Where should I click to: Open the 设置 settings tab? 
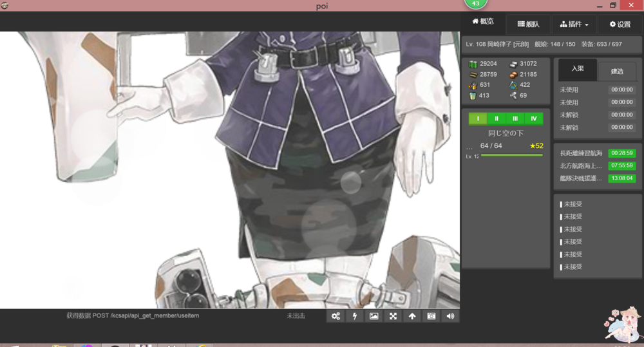620,24
